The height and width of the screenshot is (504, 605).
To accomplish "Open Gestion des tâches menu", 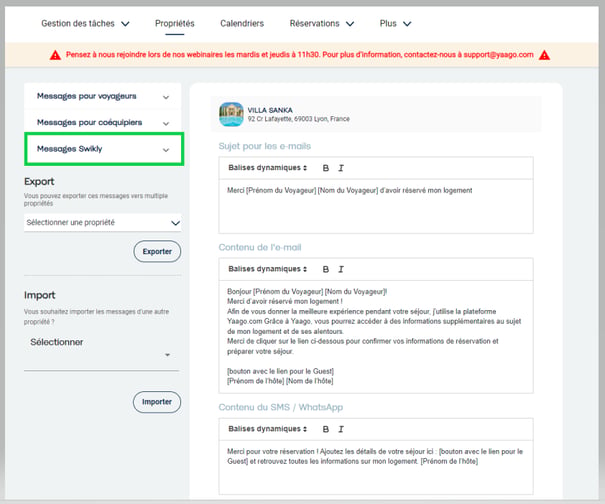I will (x=85, y=24).
